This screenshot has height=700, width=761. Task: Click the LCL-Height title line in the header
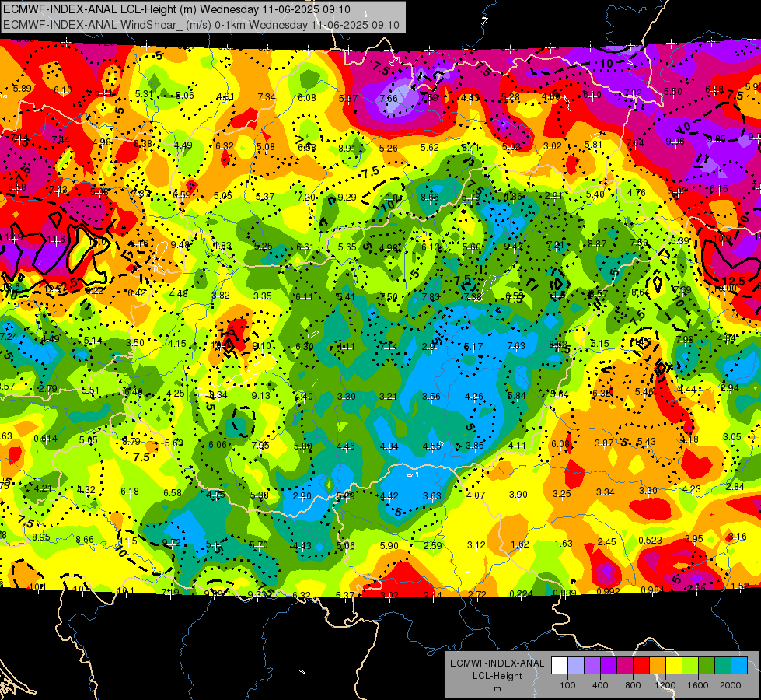[176, 9]
